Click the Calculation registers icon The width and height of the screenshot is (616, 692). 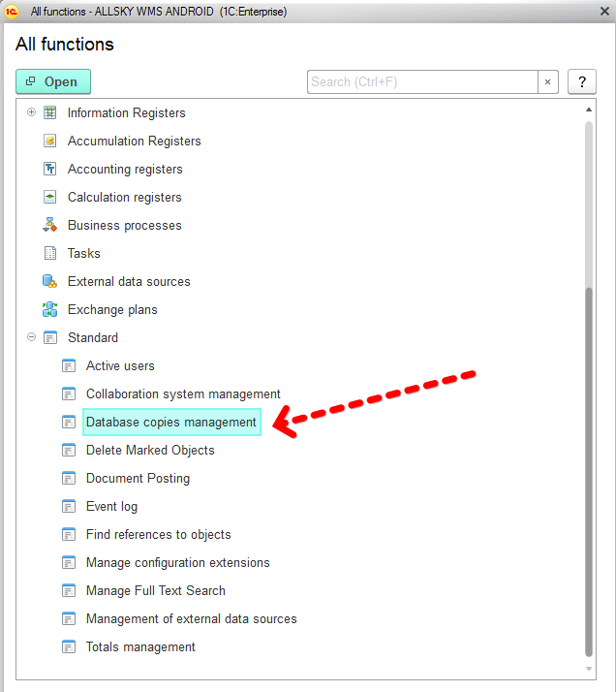coord(49,198)
